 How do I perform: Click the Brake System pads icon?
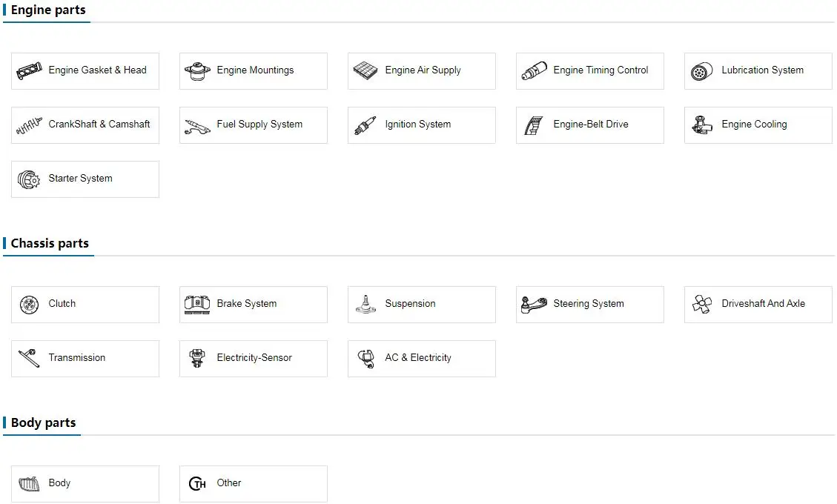click(197, 305)
